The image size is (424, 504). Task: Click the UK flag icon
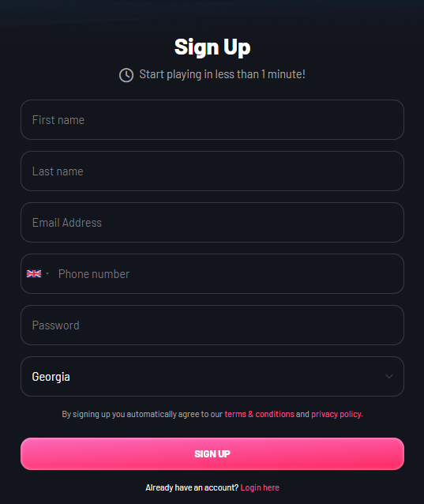click(34, 274)
